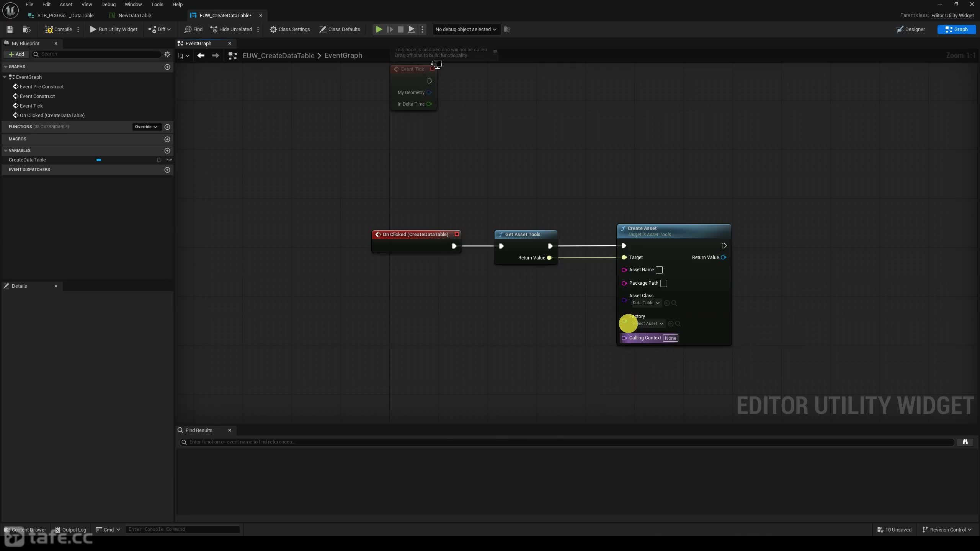The image size is (980, 551).
Task: Click the Find Results search field
Action: 567,442
